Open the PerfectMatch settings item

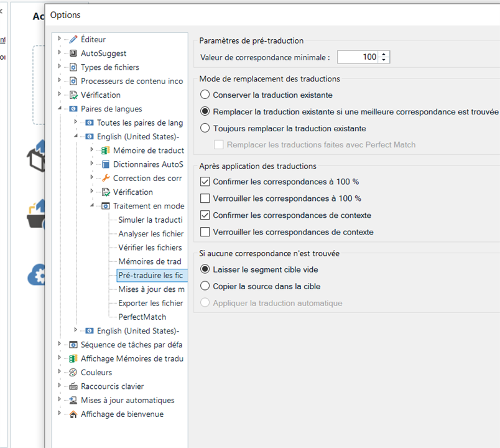click(x=142, y=317)
